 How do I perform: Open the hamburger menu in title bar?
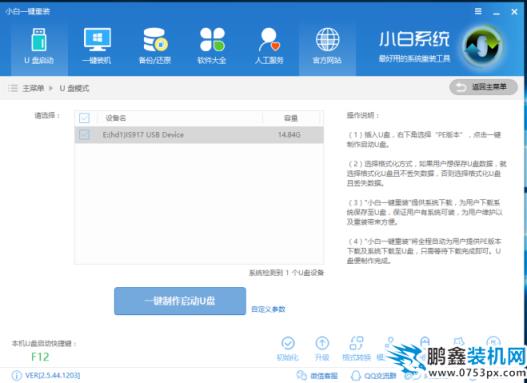(478, 11)
